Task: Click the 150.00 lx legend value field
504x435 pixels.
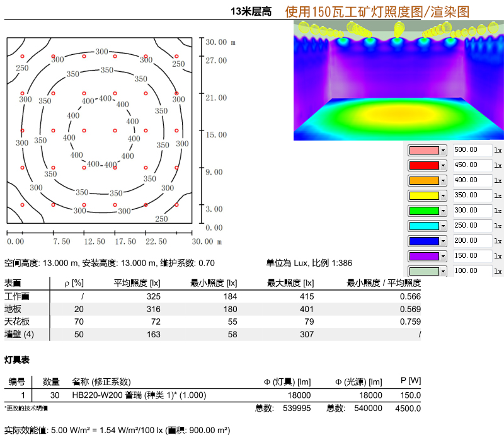Action: [x=472, y=256]
